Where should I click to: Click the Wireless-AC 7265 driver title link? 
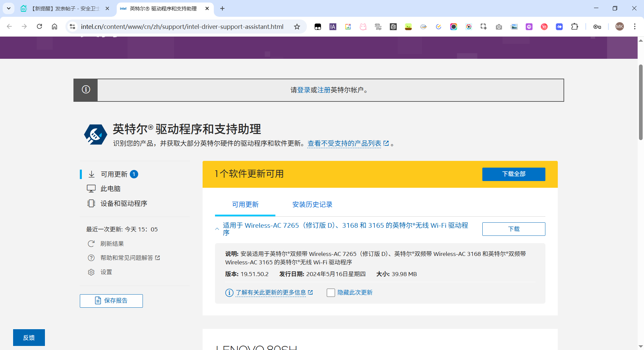pyautogui.click(x=345, y=229)
